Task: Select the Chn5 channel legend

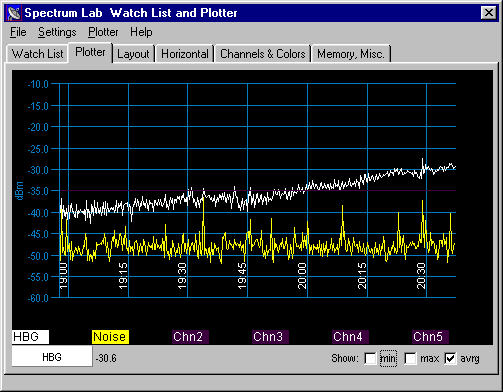Action: [430, 337]
